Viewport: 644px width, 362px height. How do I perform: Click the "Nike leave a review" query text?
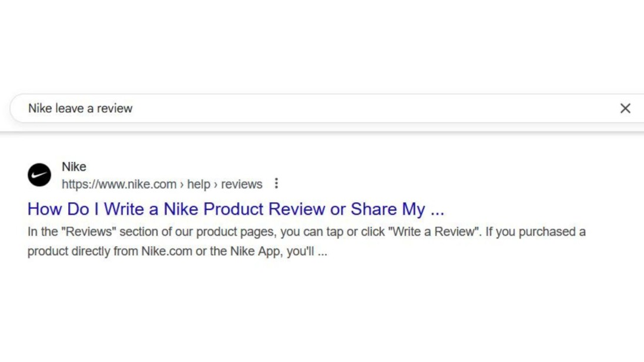(x=80, y=108)
